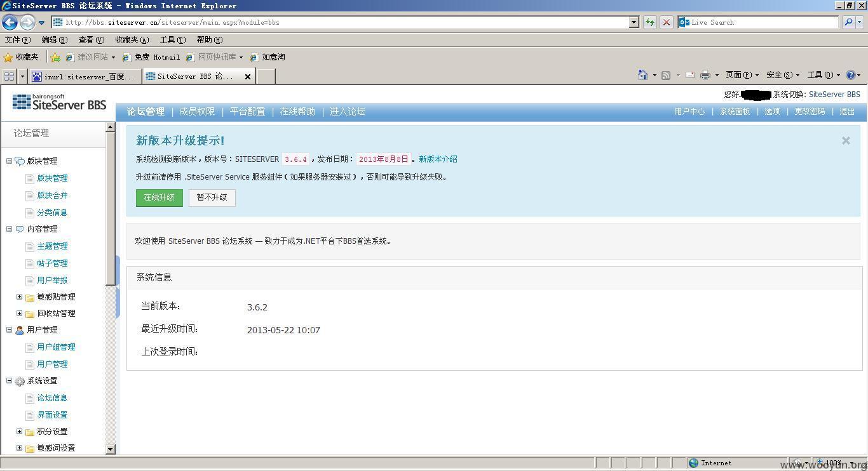Open the 收藏夹(A) menu

pyautogui.click(x=132, y=39)
